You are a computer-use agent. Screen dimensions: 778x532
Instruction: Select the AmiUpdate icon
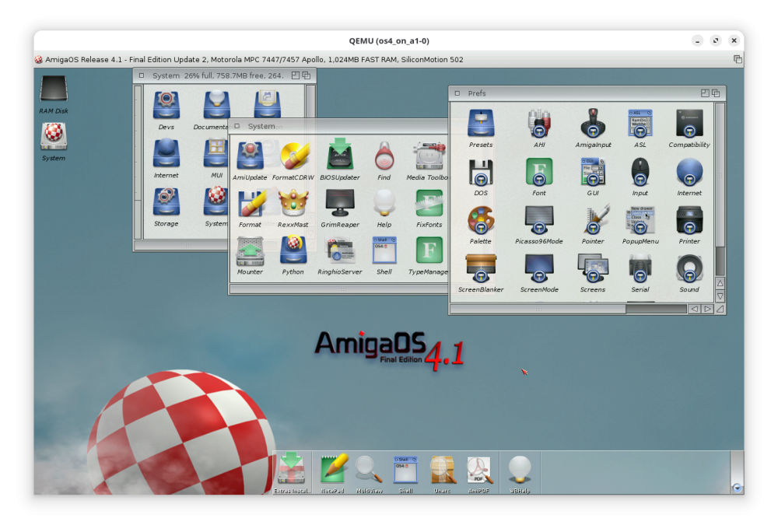(250, 156)
